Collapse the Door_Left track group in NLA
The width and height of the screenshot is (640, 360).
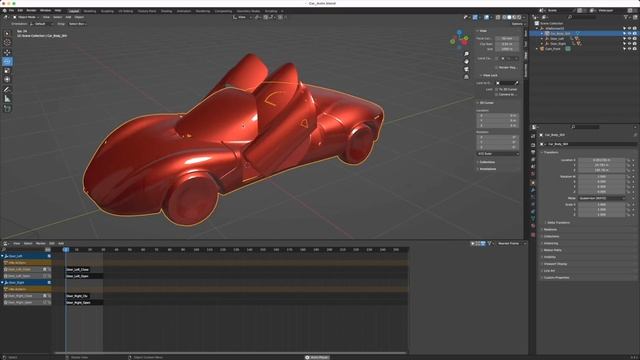(2, 256)
